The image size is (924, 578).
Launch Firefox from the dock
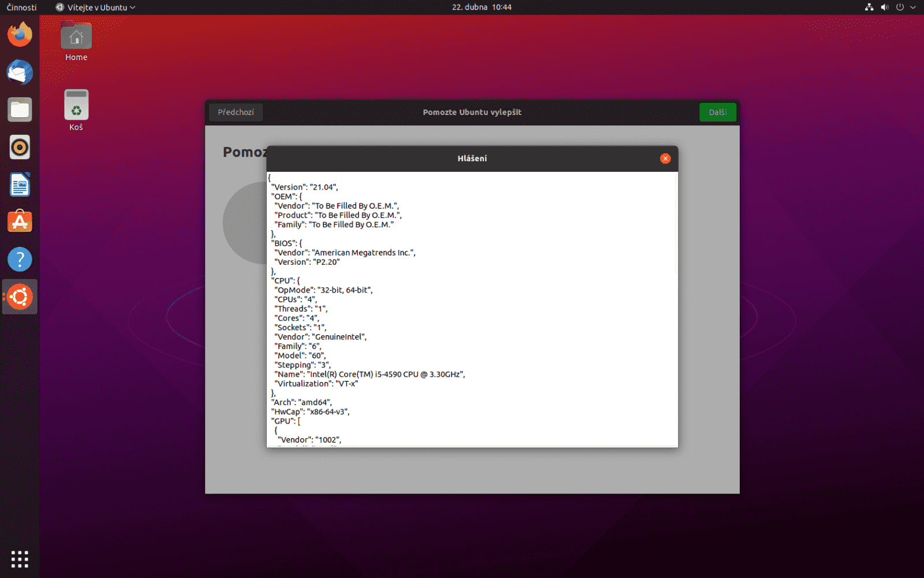coord(20,34)
